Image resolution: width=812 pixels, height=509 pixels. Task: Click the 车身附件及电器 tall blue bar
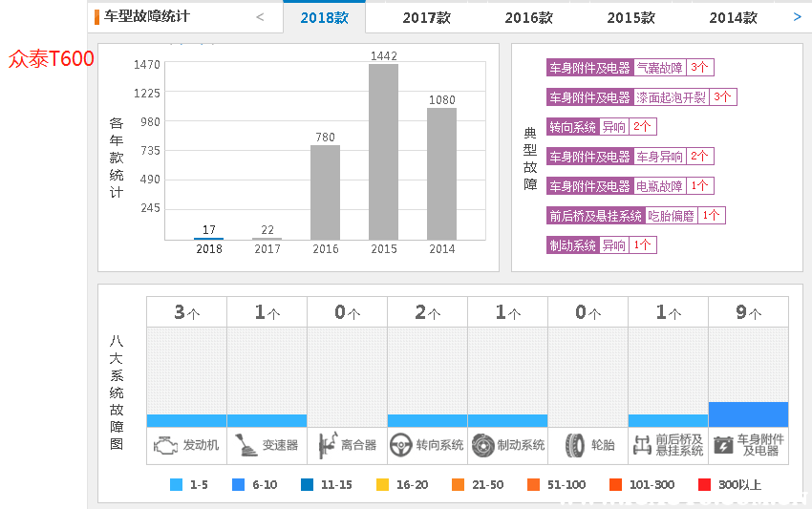(x=748, y=414)
